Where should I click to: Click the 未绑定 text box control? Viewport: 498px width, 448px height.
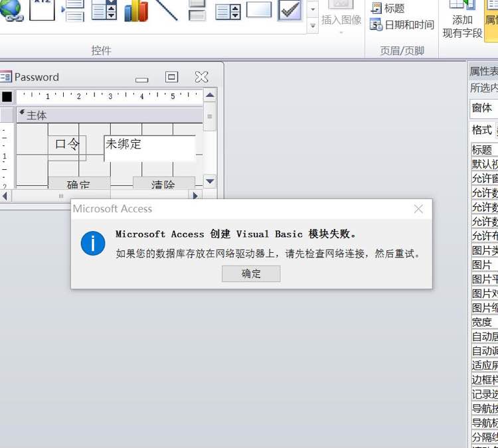tap(150, 149)
